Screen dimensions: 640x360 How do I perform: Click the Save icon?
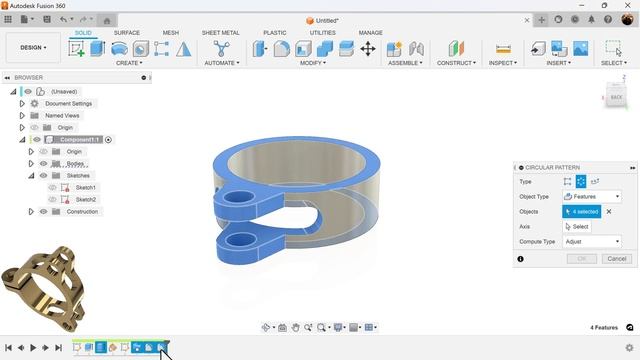click(x=47, y=19)
